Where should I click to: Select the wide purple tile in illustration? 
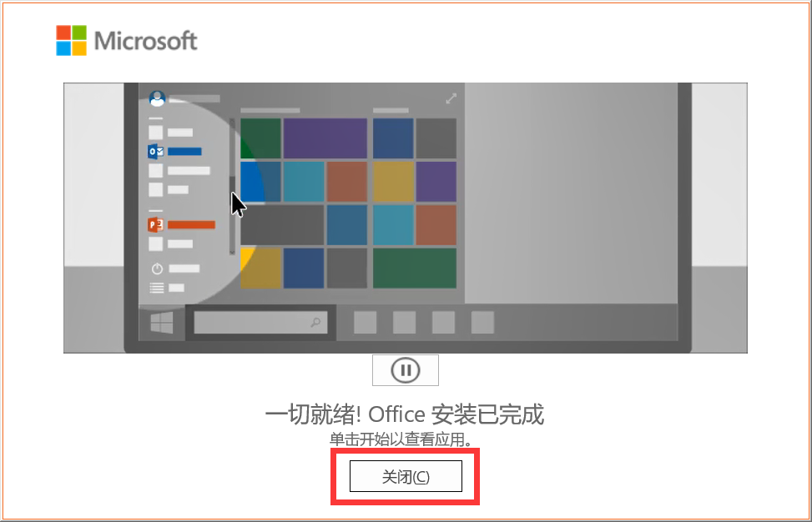(325, 138)
